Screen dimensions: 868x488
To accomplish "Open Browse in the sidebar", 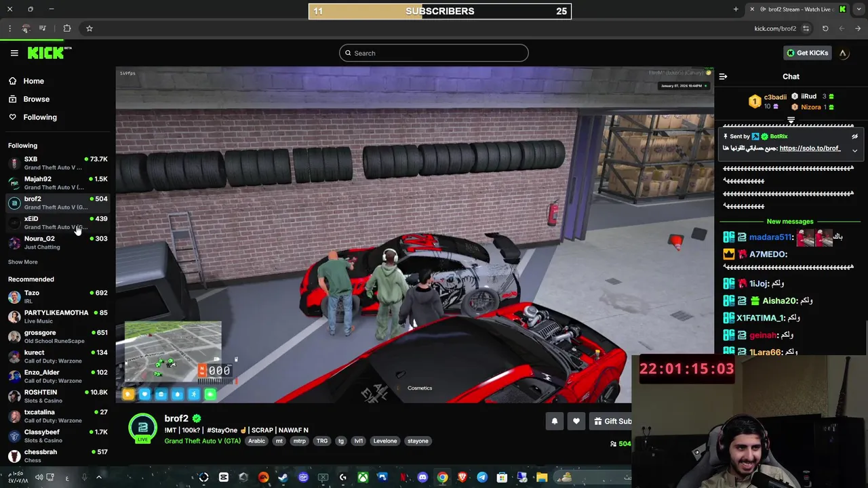I will pyautogui.click(x=36, y=99).
